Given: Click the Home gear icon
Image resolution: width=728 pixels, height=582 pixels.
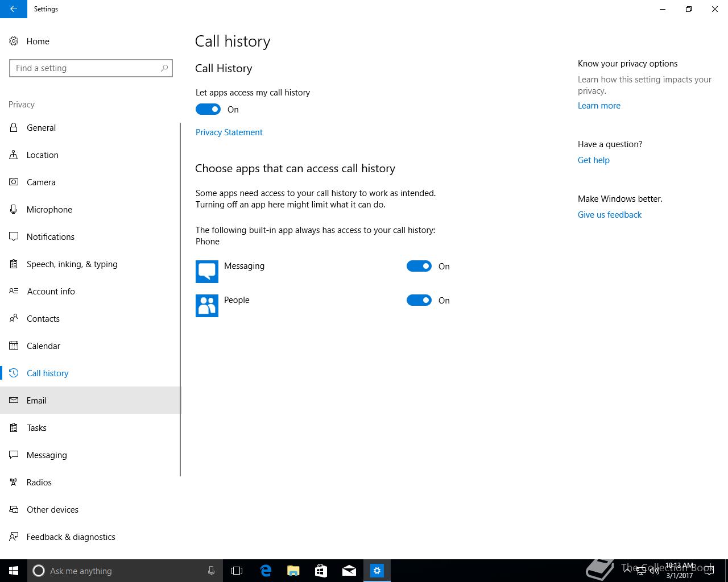Looking at the screenshot, I should click(x=14, y=41).
